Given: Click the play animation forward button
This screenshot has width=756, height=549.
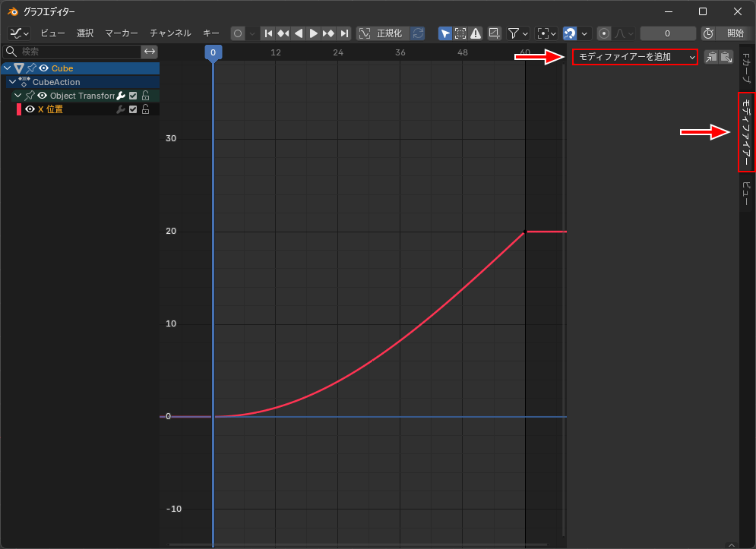Looking at the screenshot, I should coord(314,33).
